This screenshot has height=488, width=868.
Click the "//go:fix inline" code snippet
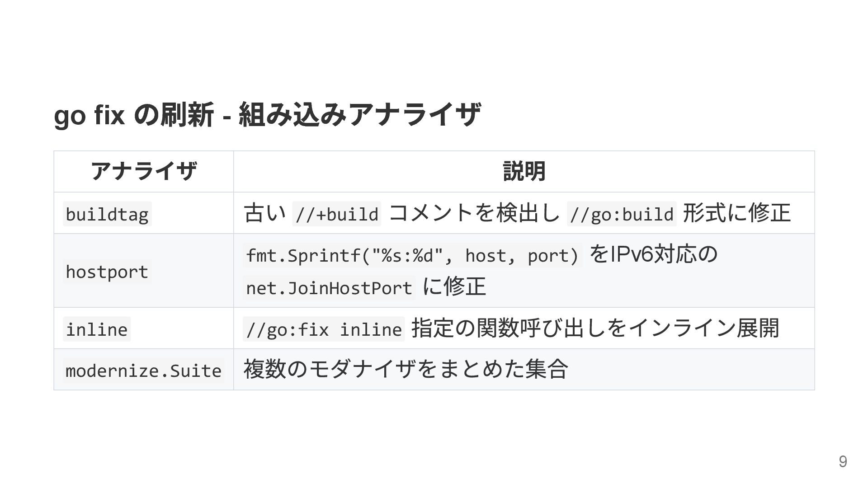tap(324, 329)
